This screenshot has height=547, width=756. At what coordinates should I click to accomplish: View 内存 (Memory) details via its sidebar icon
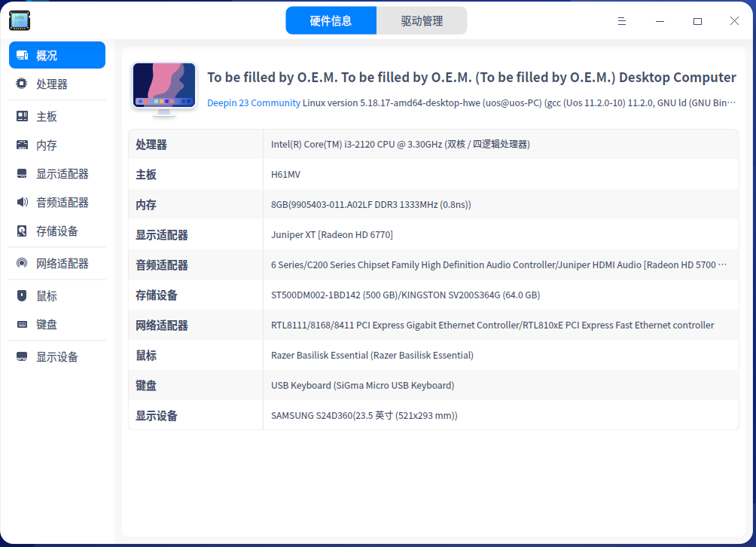tap(21, 145)
